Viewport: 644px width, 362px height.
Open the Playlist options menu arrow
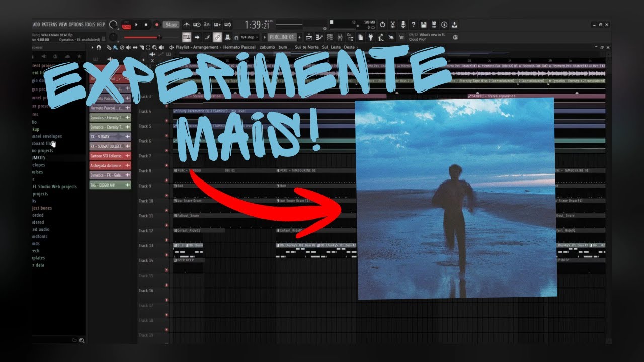(92, 47)
